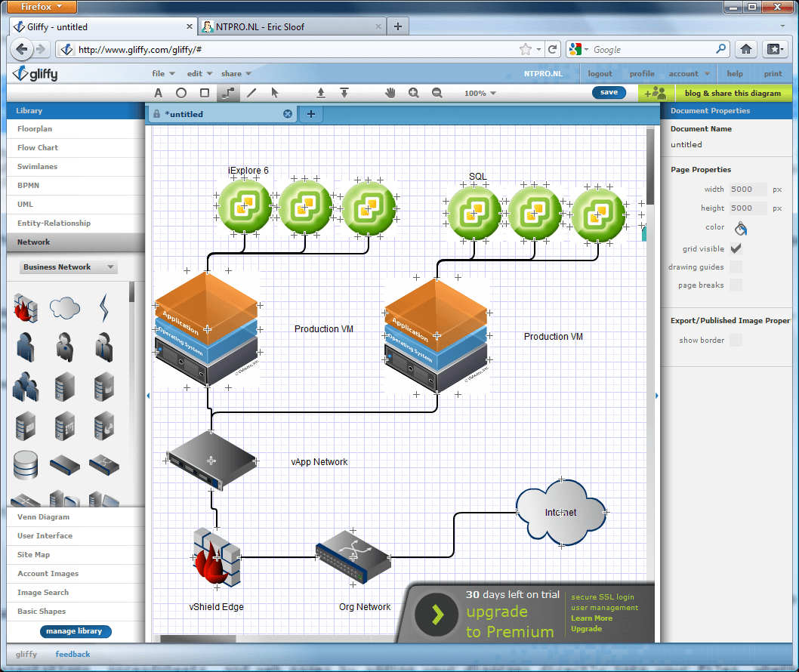
Task: Close the untitled document tab
Action: point(288,114)
